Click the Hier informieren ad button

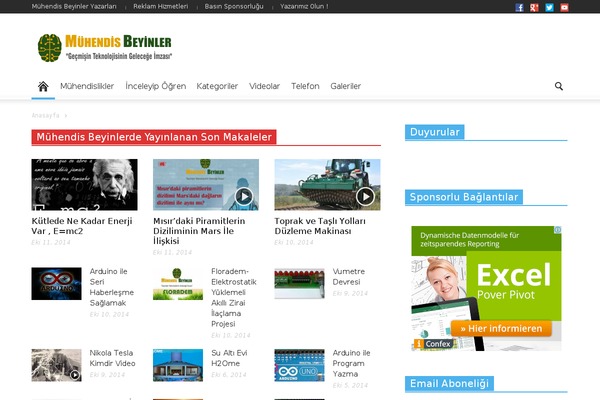(x=501, y=328)
